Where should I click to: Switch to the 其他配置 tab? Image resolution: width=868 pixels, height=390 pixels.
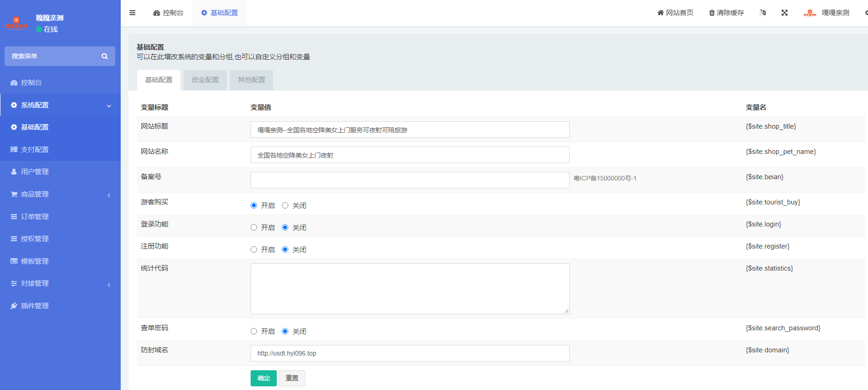[x=252, y=80]
